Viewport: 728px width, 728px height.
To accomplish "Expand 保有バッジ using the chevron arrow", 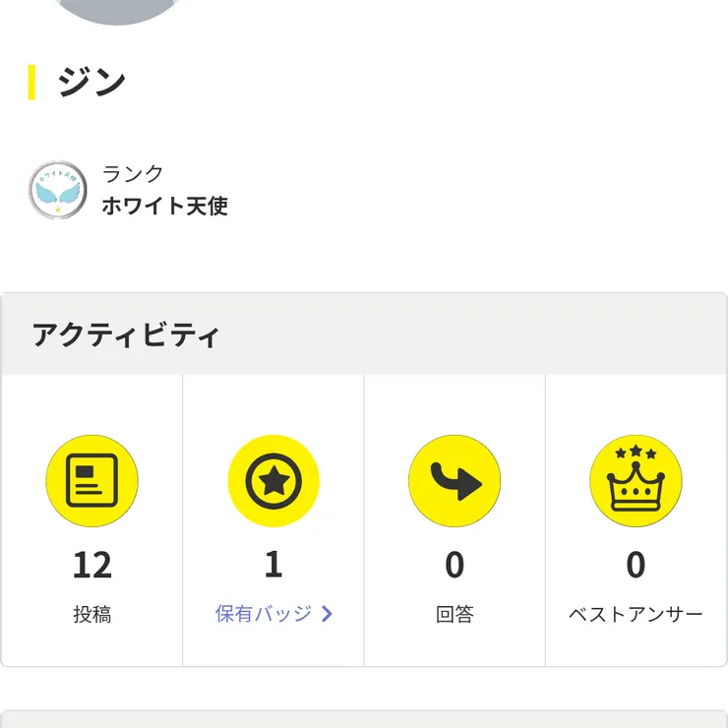I will click(327, 614).
